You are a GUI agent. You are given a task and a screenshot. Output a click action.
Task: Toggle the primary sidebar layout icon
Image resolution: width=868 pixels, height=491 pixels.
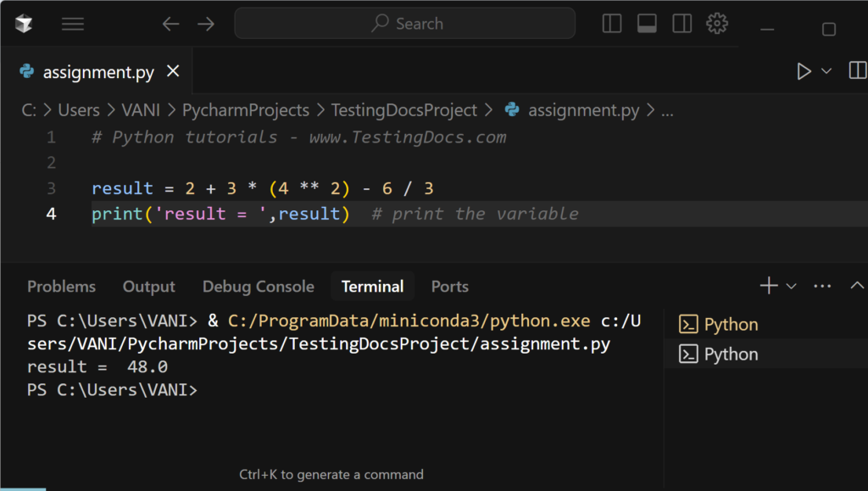pyautogui.click(x=611, y=23)
